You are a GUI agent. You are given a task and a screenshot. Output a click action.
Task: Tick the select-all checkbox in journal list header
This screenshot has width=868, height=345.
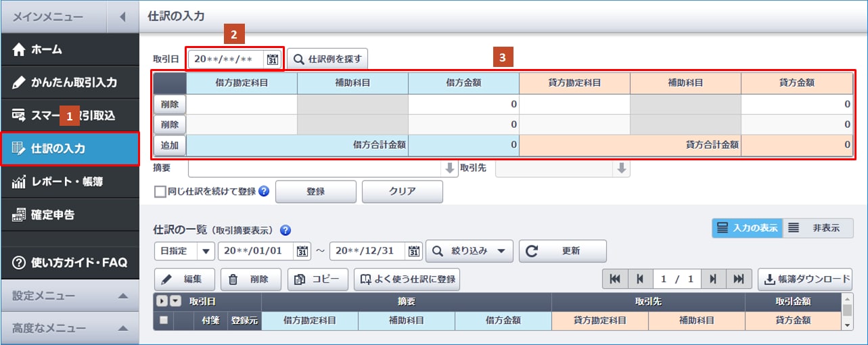[163, 321]
